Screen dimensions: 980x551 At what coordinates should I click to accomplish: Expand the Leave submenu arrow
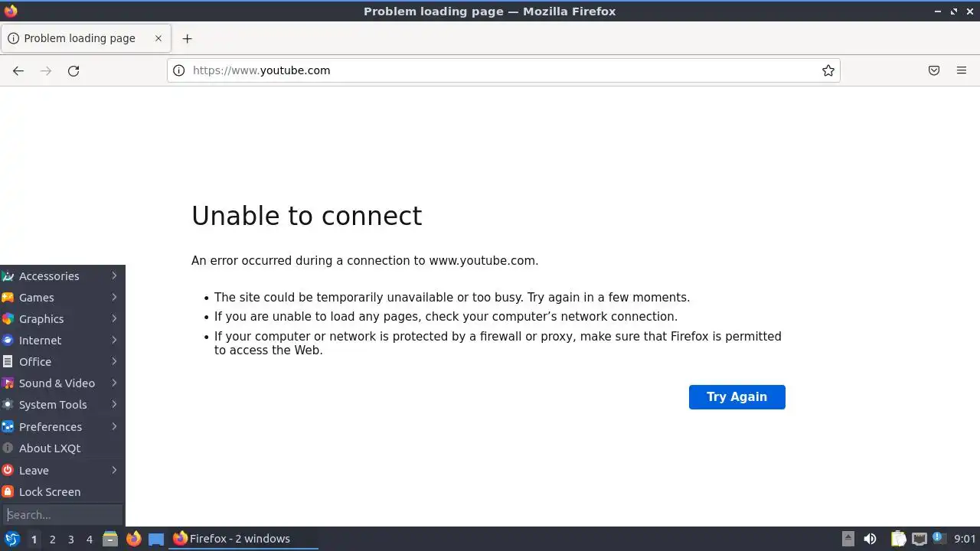(114, 470)
